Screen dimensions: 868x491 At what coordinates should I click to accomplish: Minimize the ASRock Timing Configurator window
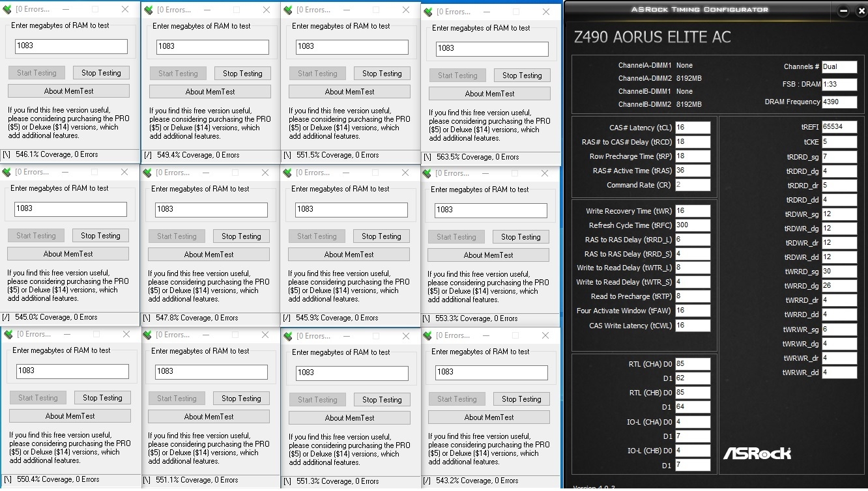point(843,10)
